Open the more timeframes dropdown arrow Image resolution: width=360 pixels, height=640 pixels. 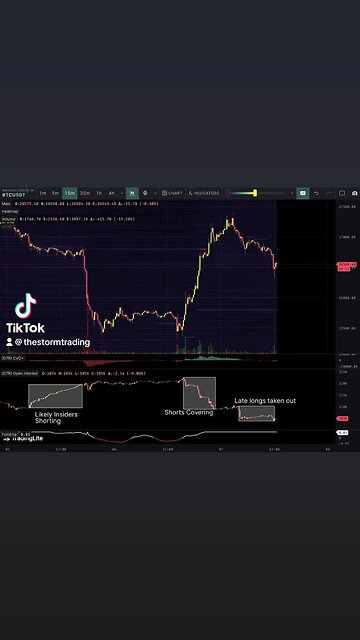point(121,193)
